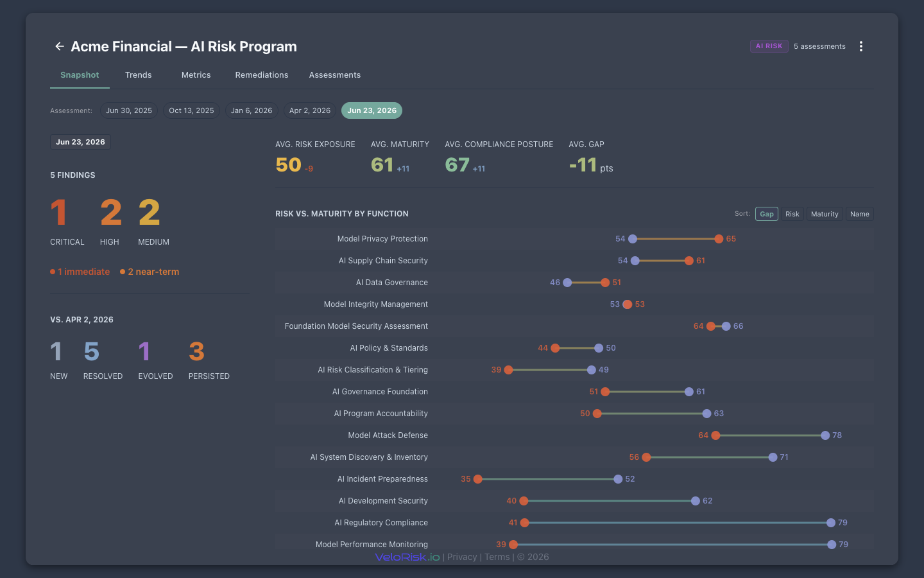Image resolution: width=924 pixels, height=578 pixels.
Task: Click the 2 near-term findings link
Action: coord(150,272)
